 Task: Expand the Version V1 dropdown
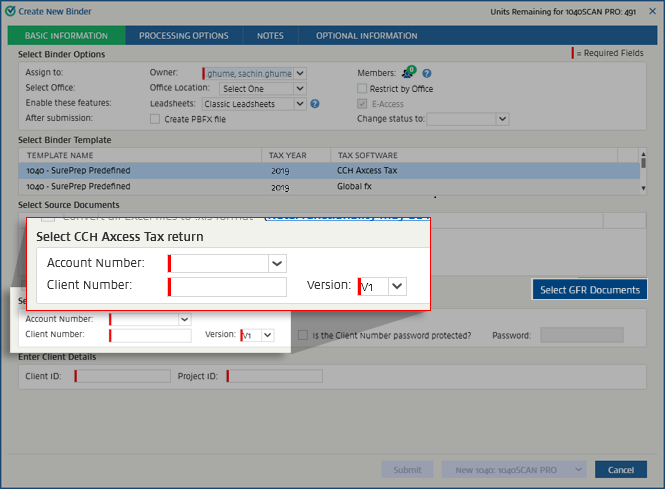[x=268, y=335]
